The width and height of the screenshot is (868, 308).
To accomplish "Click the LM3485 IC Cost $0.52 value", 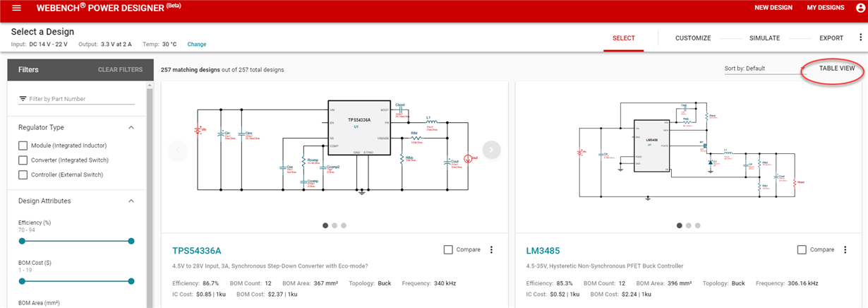I will tap(565, 293).
